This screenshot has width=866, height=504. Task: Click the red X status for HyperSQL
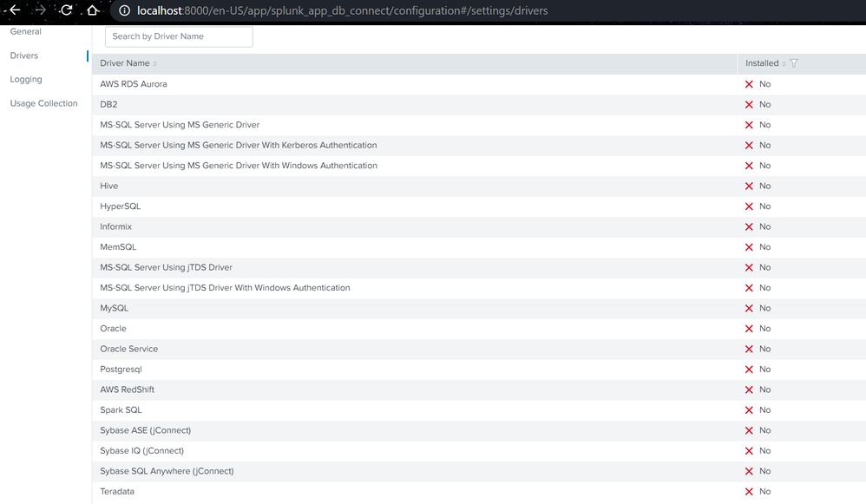click(749, 206)
